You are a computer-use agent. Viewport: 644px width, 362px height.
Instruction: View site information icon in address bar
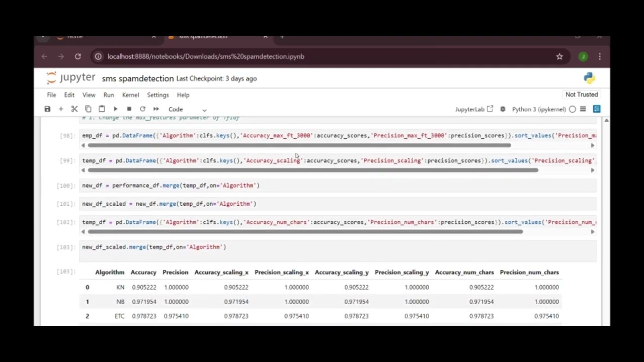(98, 57)
